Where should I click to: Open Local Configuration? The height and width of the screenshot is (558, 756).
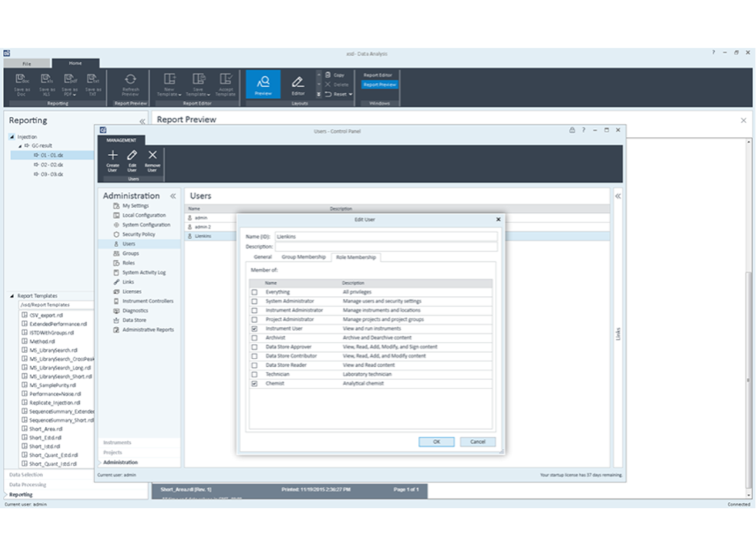pyautogui.click(x=143, y=215)
